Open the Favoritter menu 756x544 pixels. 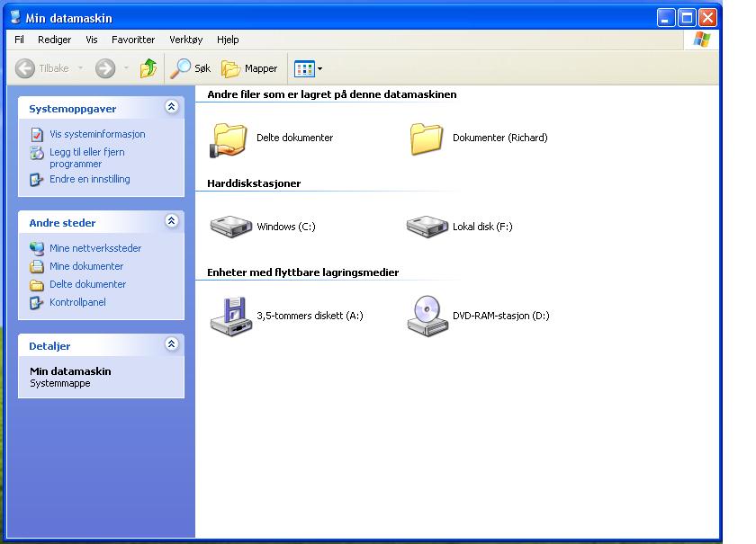[x=133, y=40]
